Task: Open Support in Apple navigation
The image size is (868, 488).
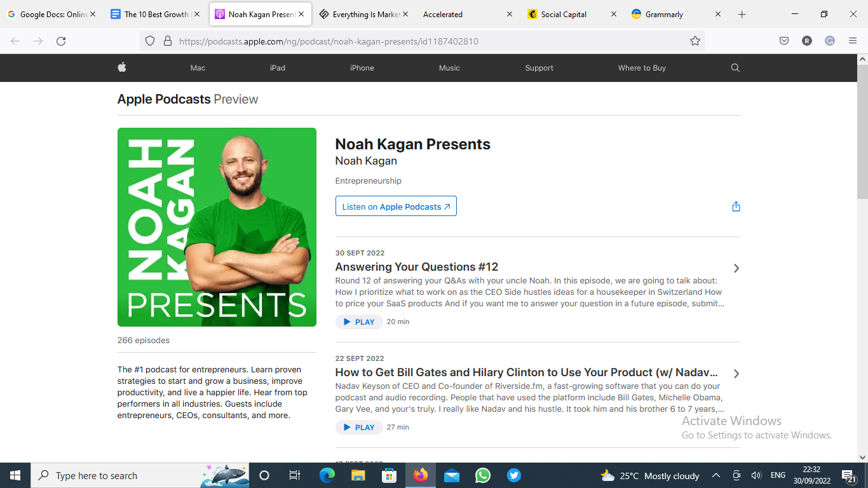Action: (539, 68)
